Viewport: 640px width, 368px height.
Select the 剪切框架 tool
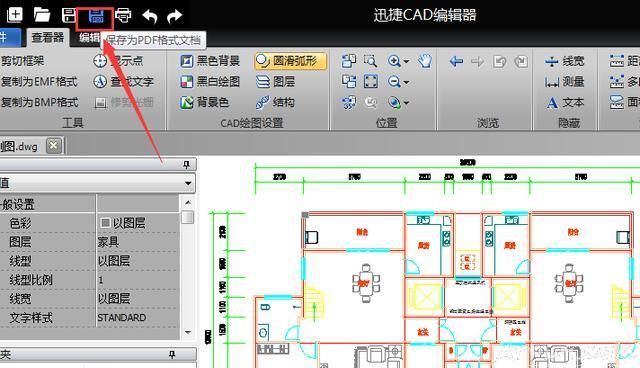click(x=23, y=61)
